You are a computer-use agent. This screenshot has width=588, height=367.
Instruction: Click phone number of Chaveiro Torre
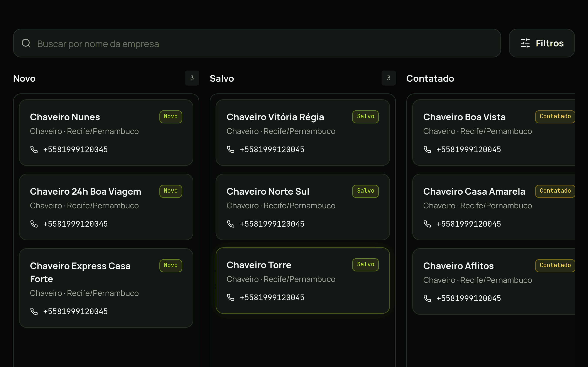272,297
